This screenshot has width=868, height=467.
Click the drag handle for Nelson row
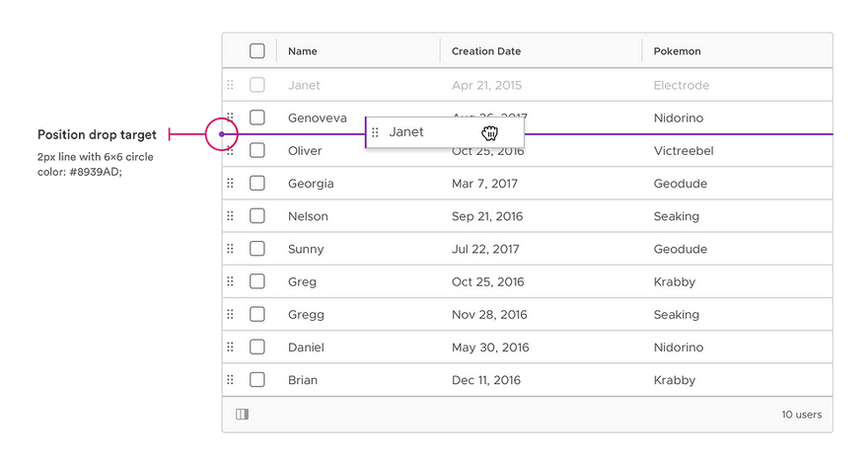click(230, 215)
